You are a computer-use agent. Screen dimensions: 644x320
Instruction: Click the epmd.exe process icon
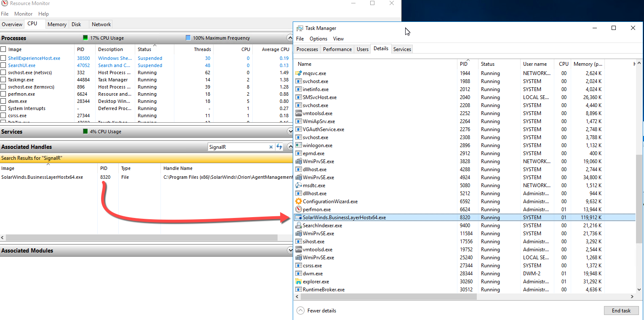pos(299,153)
